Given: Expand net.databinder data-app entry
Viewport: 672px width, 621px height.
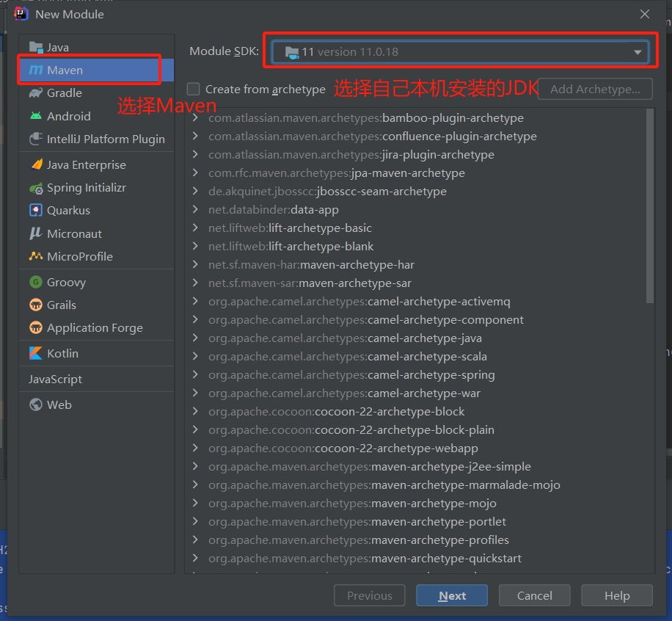Looking at the screenshot, I should pos(195,209).
